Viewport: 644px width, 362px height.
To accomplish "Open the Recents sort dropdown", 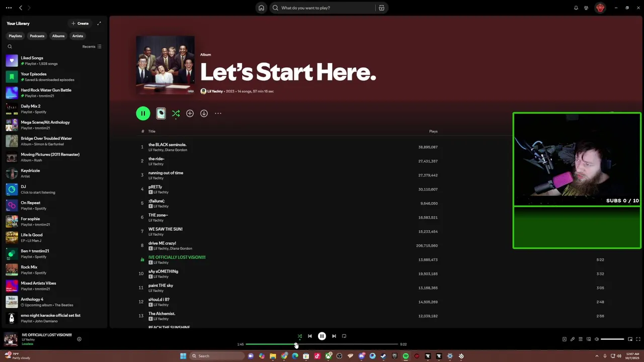I will [92, 46].
